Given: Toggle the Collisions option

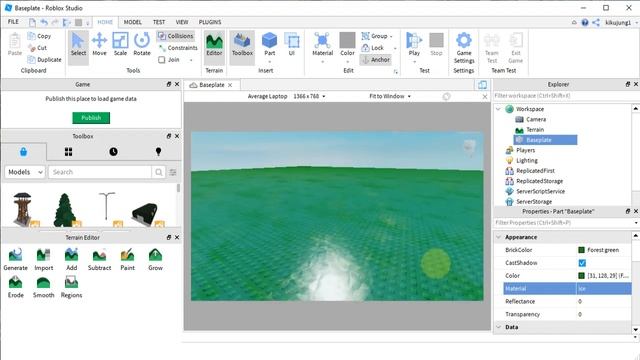Looking at the screenshot, I should pos(176,36).
